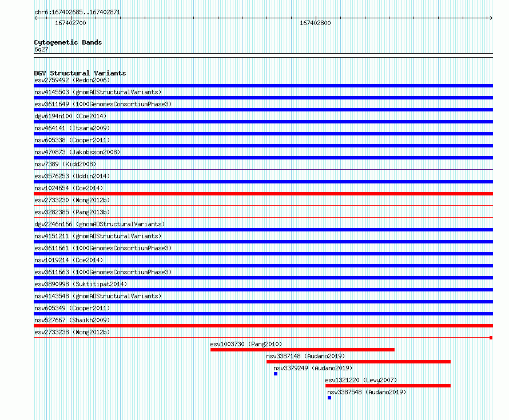Click the red bar under nsv3387148 (Audano2019)

359,362
